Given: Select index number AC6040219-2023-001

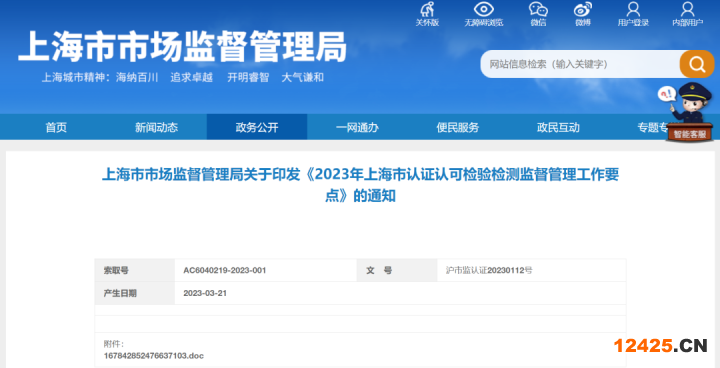Looking at the screenshot, I should click(225, 271).
